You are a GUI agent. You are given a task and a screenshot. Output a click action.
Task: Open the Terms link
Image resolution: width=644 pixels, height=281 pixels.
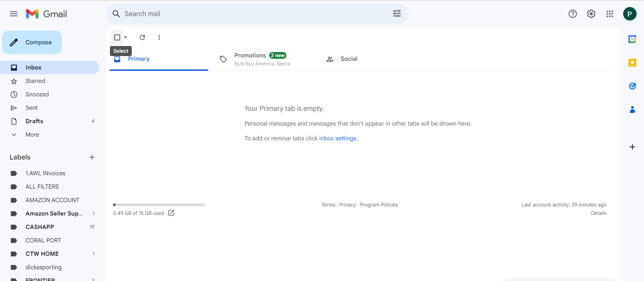(x=328, y=205)
